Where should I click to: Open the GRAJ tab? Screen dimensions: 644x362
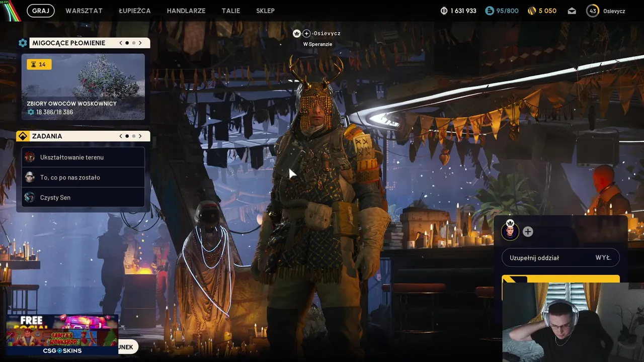tap(41, 11)
